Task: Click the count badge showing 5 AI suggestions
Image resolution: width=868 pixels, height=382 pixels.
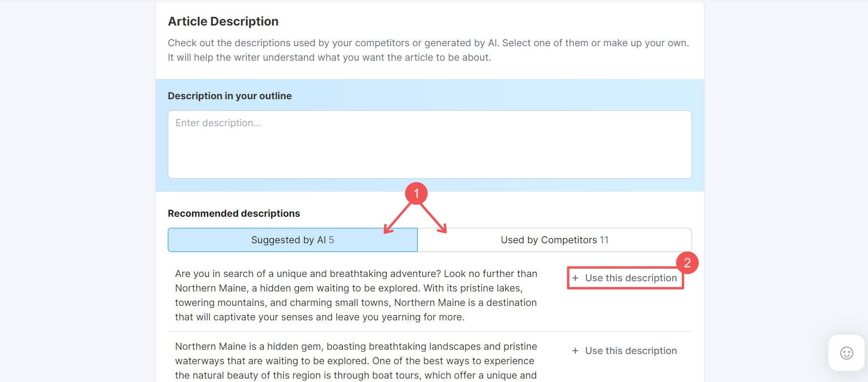Action: pyautogui.click(x=331, y=239)
